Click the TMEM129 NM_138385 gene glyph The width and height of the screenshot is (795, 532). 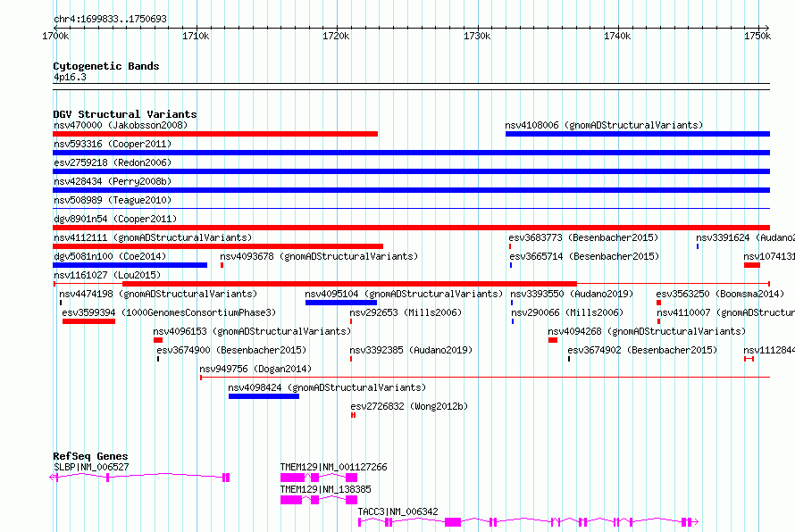319,500
